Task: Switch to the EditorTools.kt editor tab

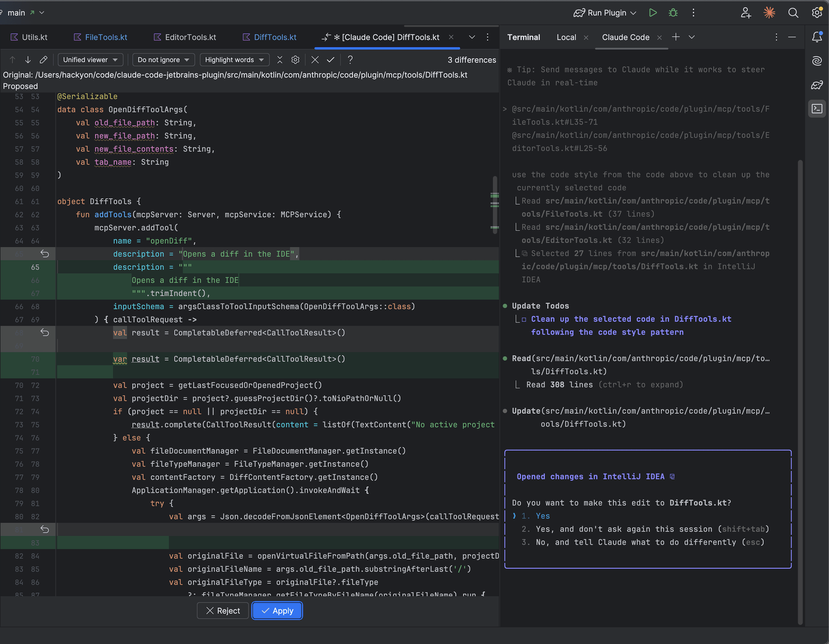Action: coord(185,37)
